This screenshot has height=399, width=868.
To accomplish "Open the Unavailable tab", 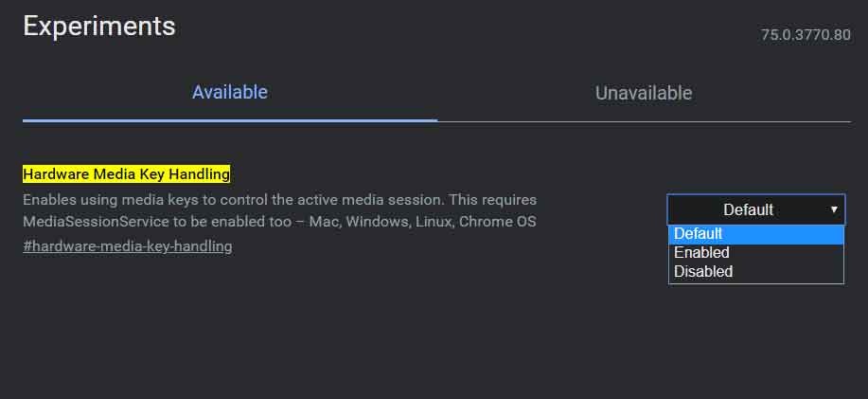I will point(643,94).
